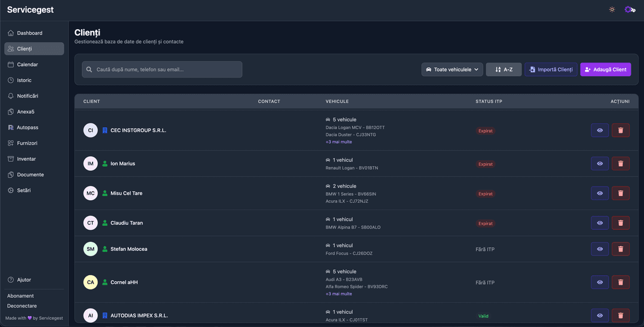Delete Stefan Molocea using trash icon

(620, 249)
